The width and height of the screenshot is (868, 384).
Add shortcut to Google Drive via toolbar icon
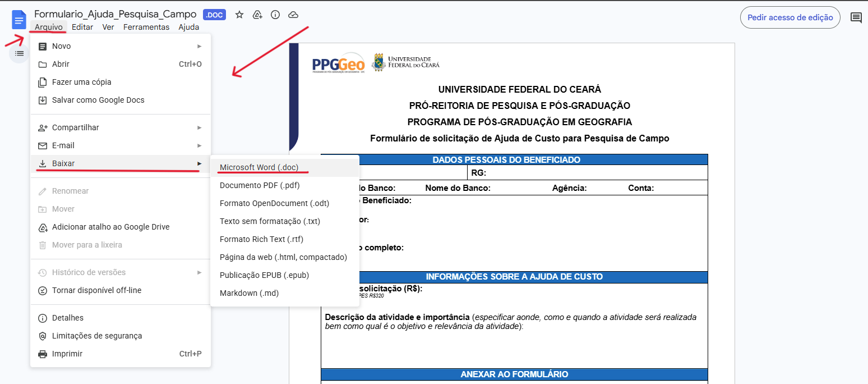click(257, 15)
